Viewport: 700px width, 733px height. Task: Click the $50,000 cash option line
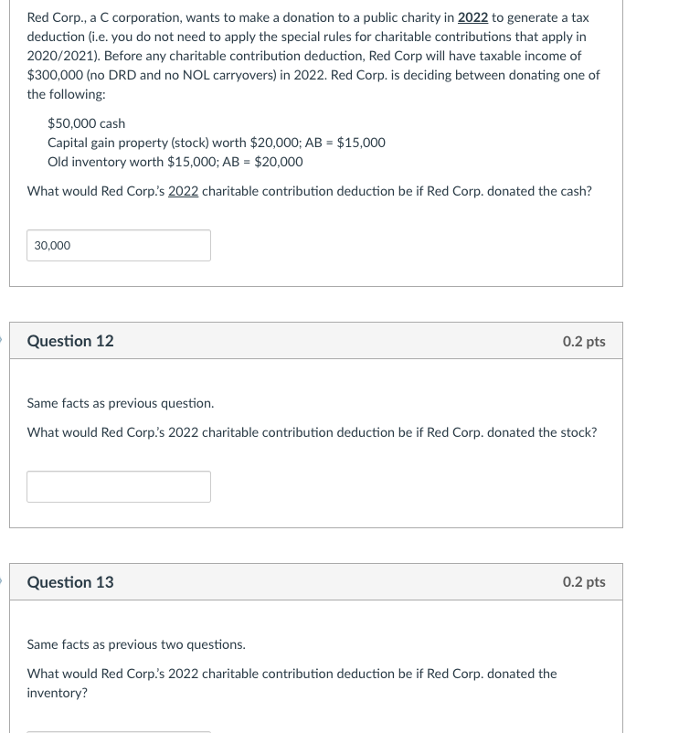[x=86, y=123]
